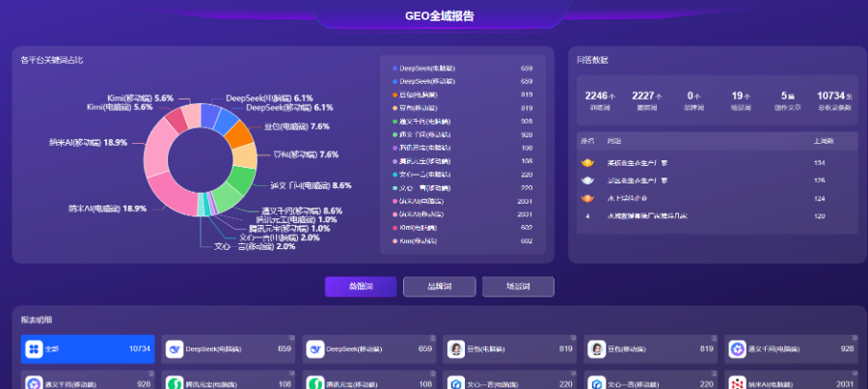The height and width of the screenshot is (389, 868).
Task: Click the 纳米AI(移动端) 18.9% donut slice
Action: (x=156, y=149)
